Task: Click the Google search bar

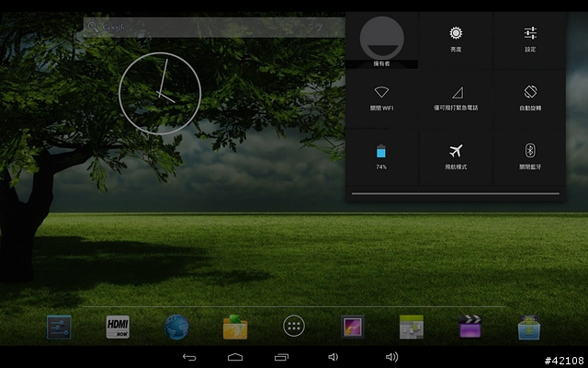Action: coord(214,28)
